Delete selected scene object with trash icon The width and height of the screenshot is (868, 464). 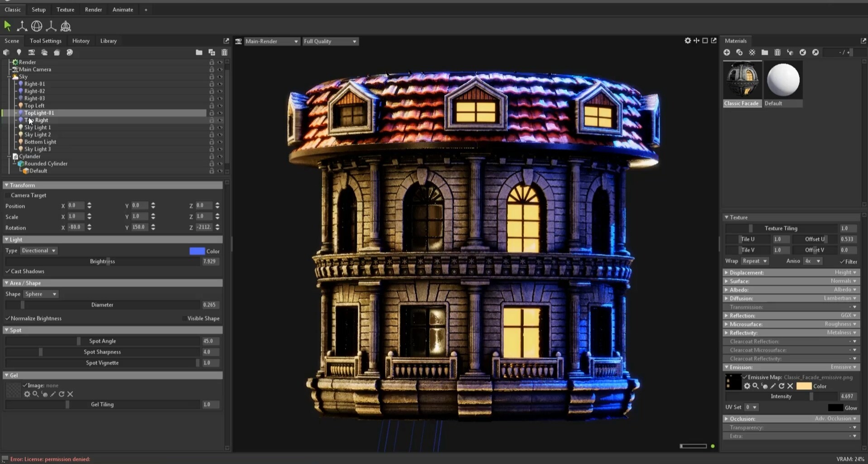point(224,53)
